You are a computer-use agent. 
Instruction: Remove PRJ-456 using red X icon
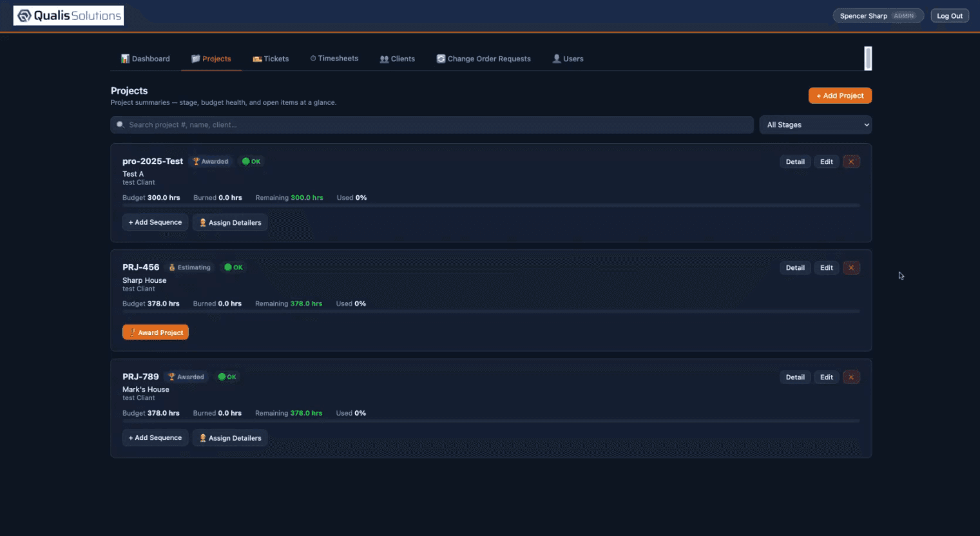(851, 267)
